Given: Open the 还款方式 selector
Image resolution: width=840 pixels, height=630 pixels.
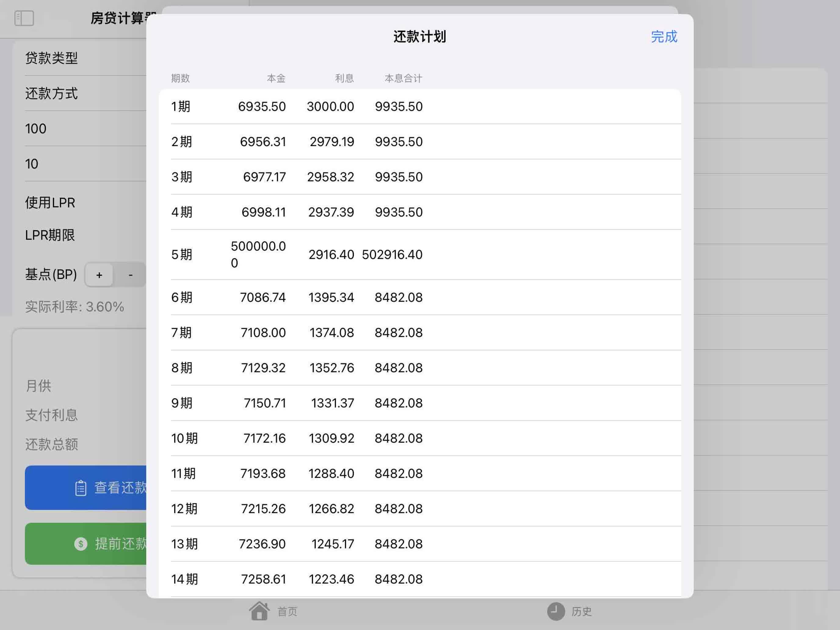Looking at the screenshot, I should [x=52, y=93].
